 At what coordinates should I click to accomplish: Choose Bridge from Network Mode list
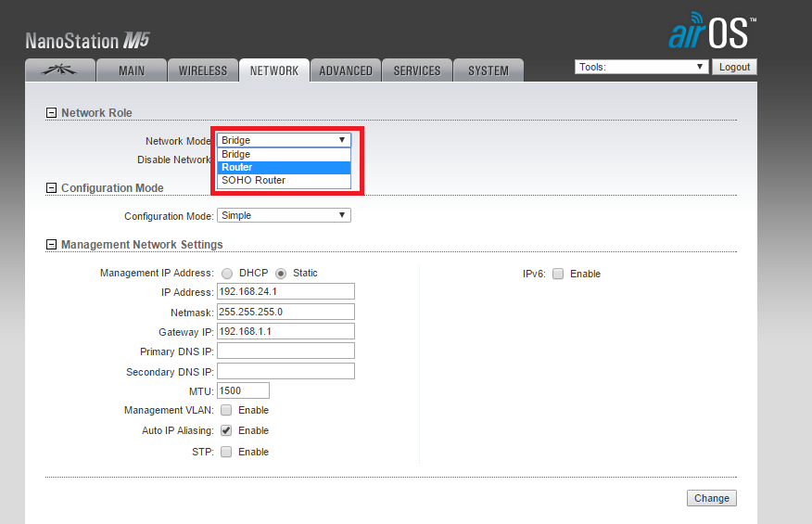coord(284,154)
